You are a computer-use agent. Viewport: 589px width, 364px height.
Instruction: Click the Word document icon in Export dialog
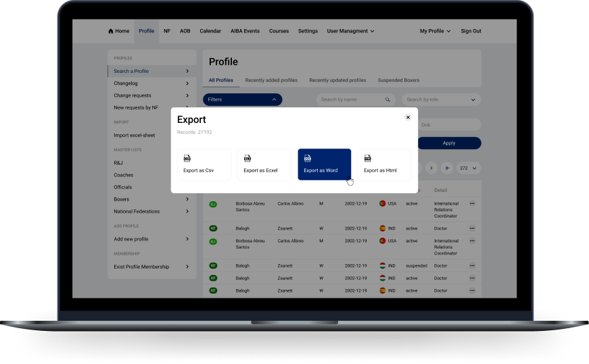(x=308, y=158)
